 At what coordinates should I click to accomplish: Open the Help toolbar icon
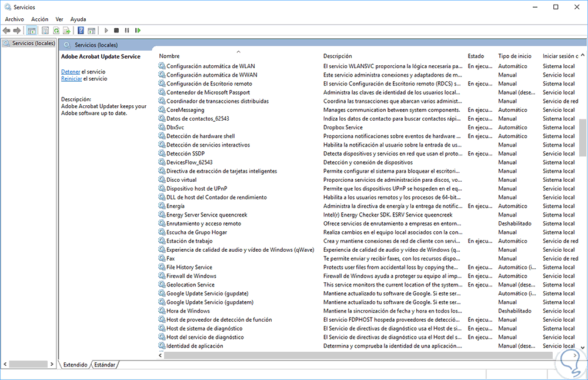click(81, 31)
